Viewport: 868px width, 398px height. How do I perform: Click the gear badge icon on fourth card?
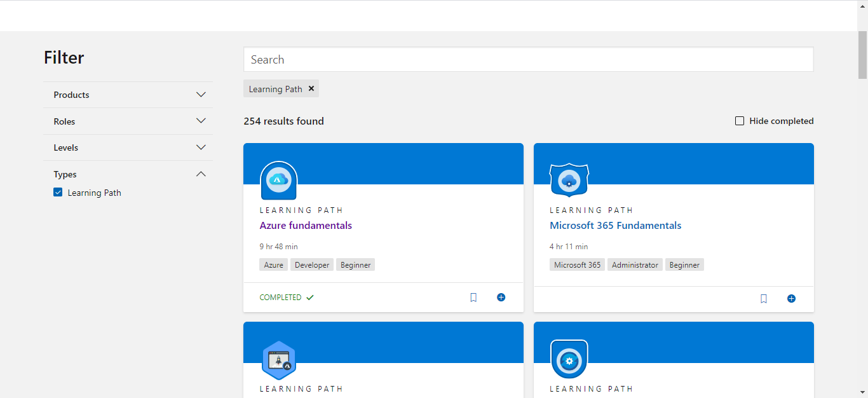tap(569, 359)
